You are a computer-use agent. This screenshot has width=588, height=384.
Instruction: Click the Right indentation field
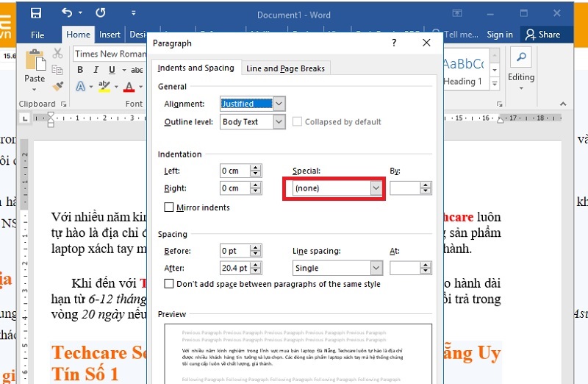[234, 188]
